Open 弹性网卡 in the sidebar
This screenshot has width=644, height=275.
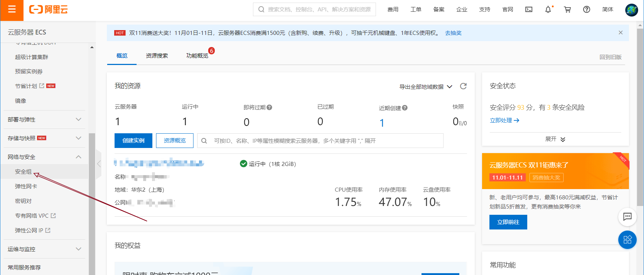coord(26,187)
